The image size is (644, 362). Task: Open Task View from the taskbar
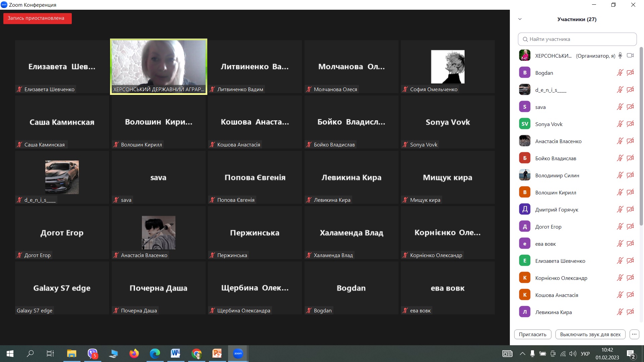[x=50, y=354]
